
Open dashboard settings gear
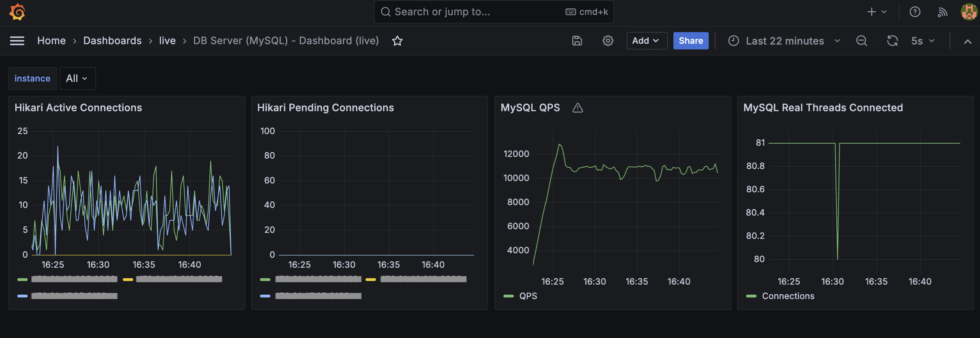pos(608,41)
